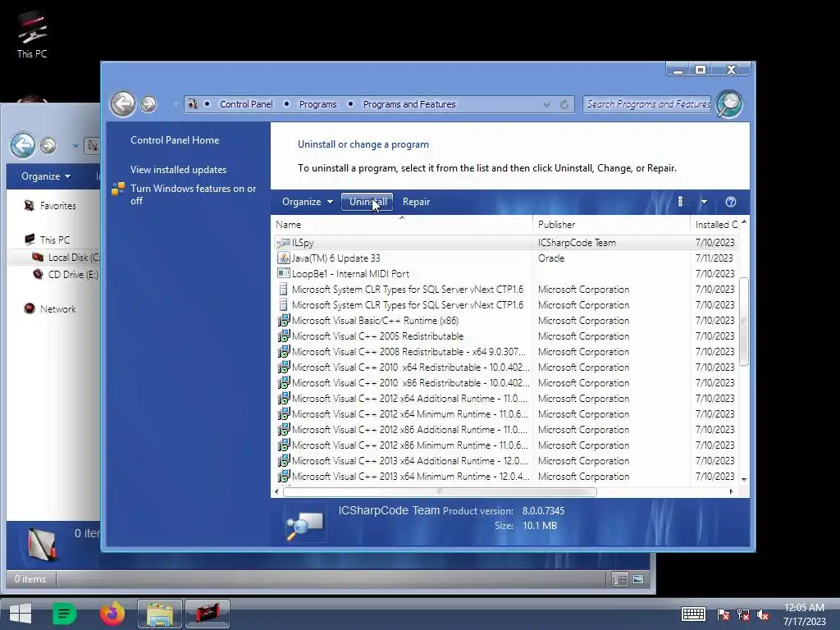This screenshot has height=630, width=840.
Task: Select the LoopBe1 Internal MIDI Port icon
Action: pos(283,274)
